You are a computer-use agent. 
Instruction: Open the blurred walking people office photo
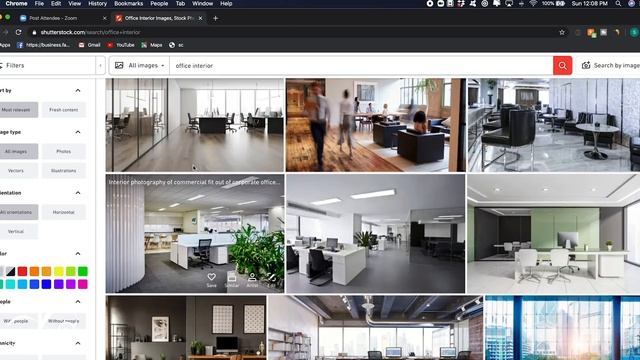(x=376, y=125)
